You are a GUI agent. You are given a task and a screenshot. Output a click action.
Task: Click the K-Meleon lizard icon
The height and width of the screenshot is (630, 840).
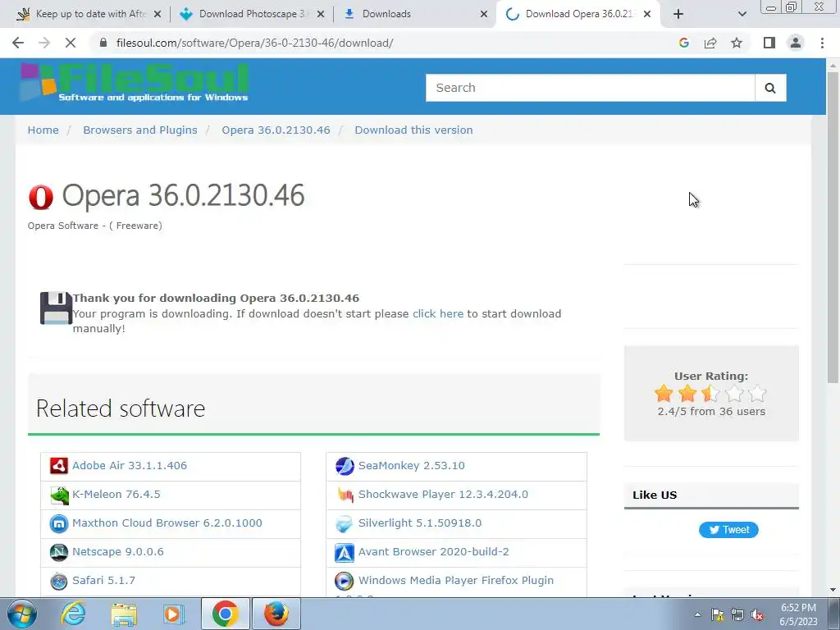point(59,495)
